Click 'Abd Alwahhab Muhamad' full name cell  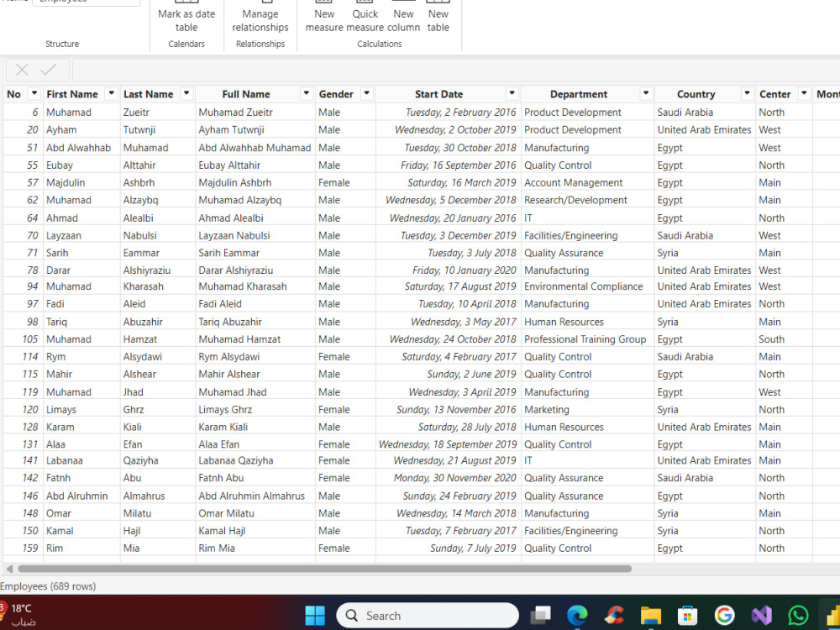(255, 148)
